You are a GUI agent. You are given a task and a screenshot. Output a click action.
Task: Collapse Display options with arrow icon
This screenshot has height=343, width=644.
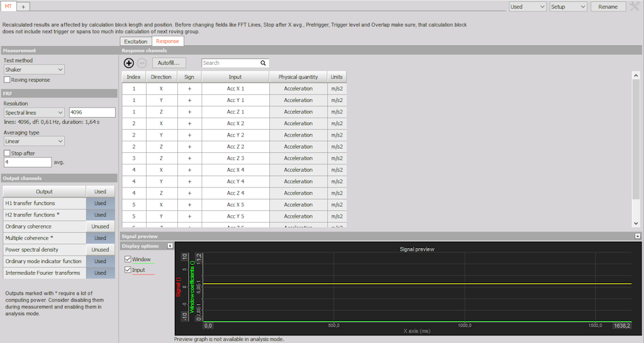(x=170, y=245)
